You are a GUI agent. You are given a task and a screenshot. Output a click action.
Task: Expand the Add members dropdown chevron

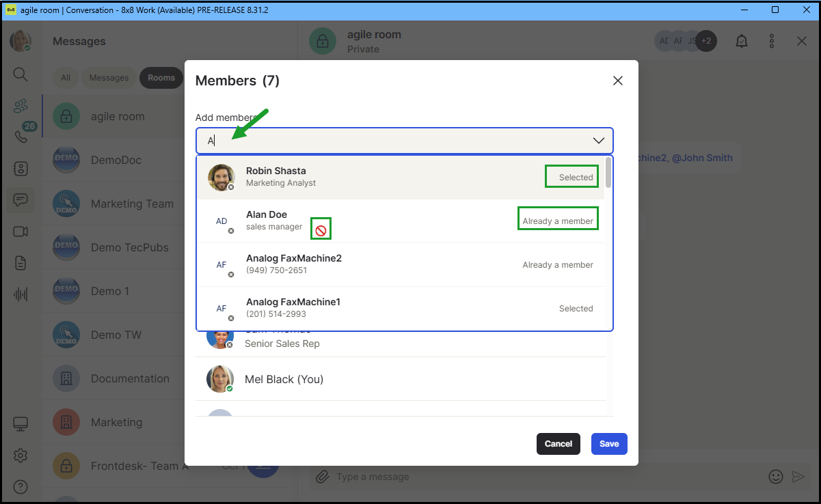598,141
